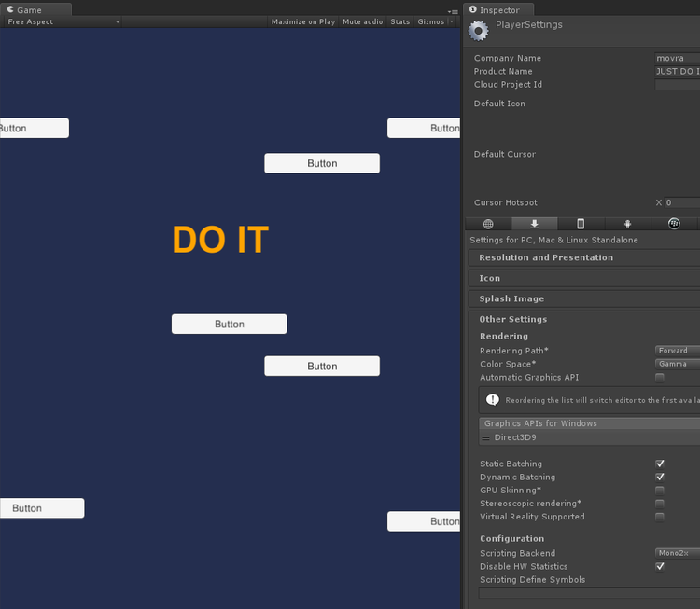
Task: Click the warning icon in the reordering notice
Action: pyautogui.click(x=493, y=400)
